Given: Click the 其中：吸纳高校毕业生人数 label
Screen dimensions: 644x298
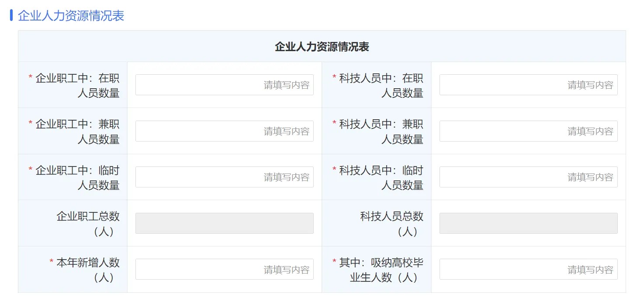Looking at the screenshot, I should point(381,270).
